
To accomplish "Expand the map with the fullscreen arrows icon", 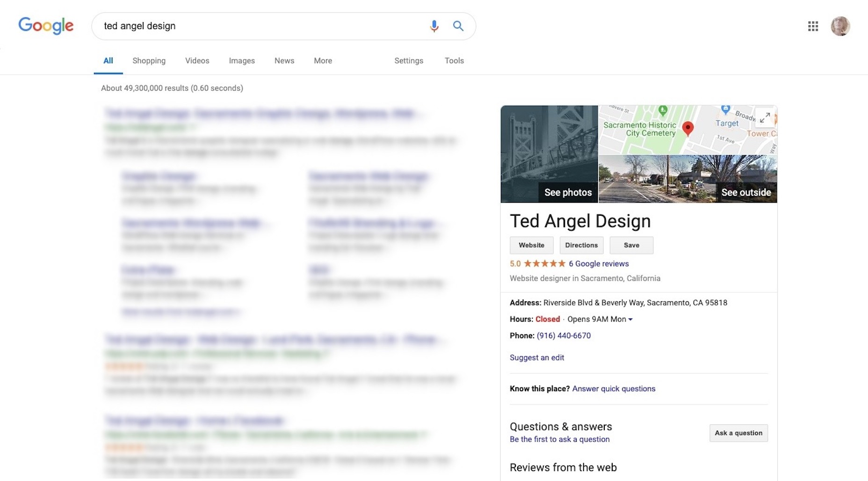I will pyautogui.click(x=765, y=117).
